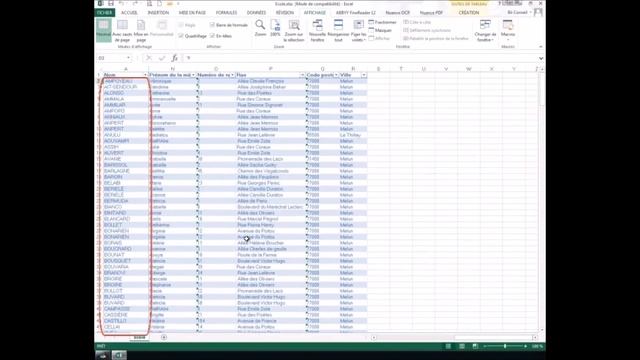Switch to 'Mise en page' view

click(141, 31)
